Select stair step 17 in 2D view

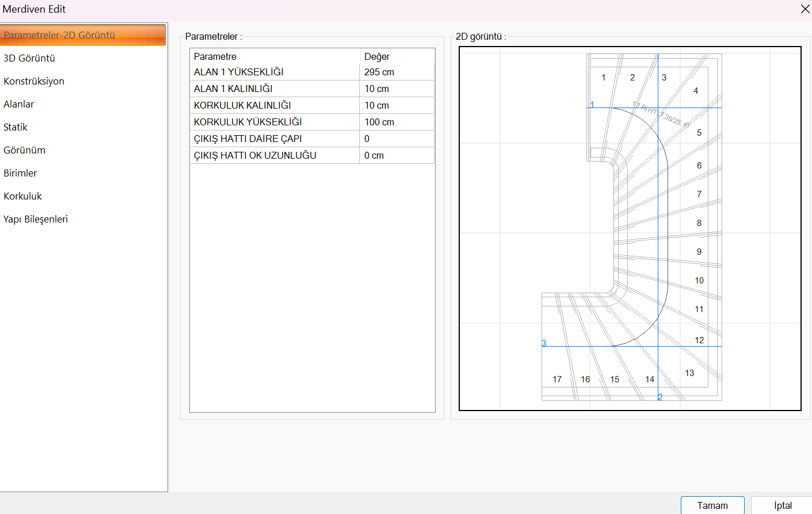coord(557,379)
